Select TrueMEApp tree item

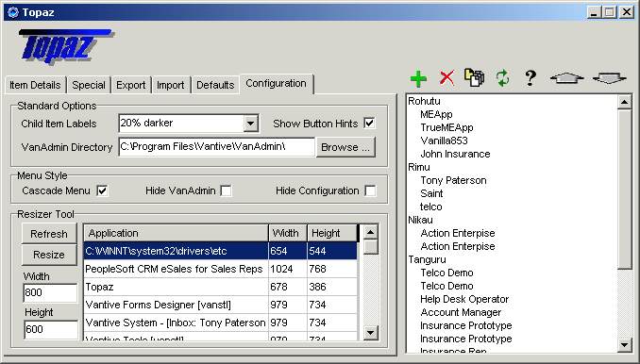pyautogui.click(x=446, y=127)
